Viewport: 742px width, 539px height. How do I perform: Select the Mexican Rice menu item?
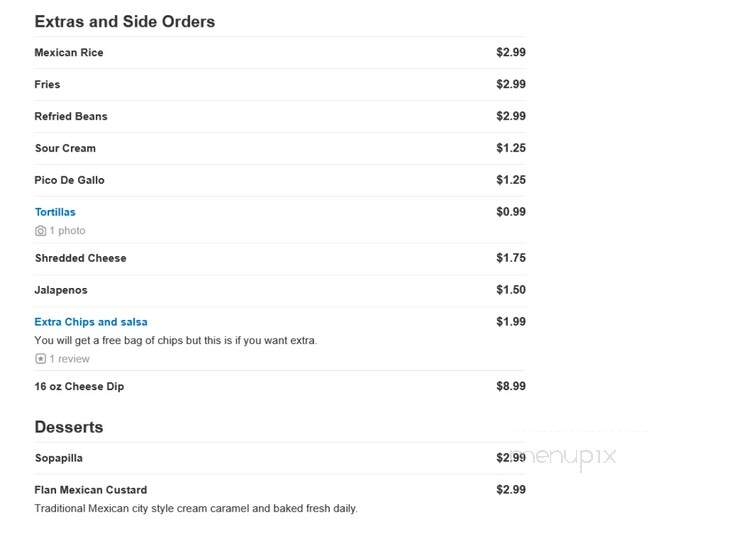(x=69, y=53)
